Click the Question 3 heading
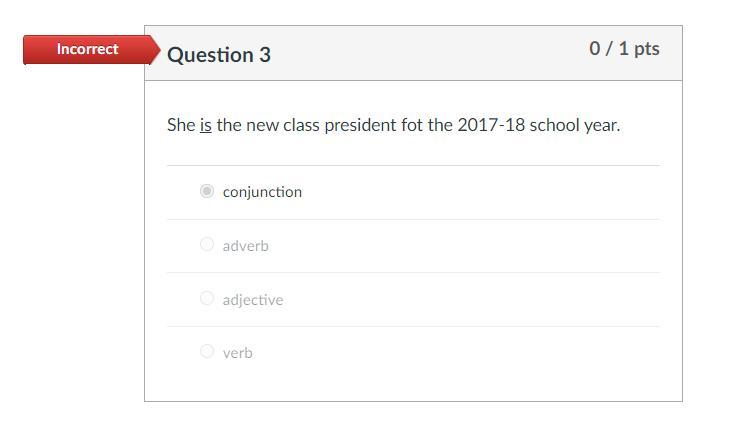 [219, 55]
